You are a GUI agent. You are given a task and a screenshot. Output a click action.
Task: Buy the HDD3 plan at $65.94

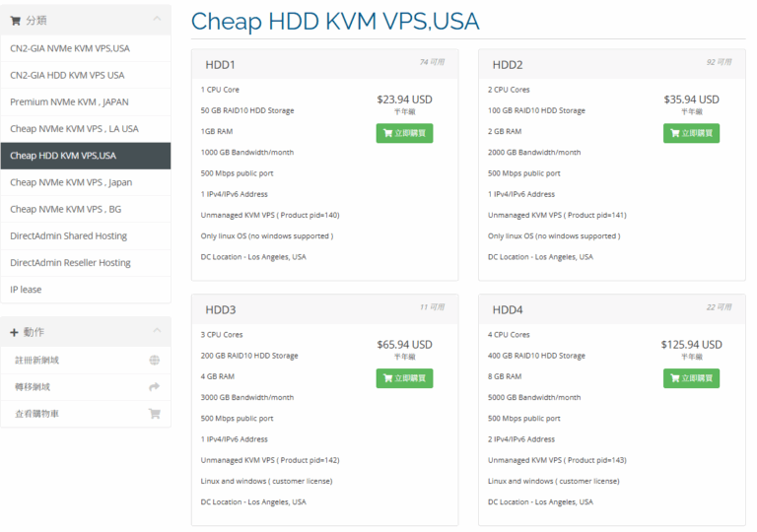click(x=404, y=378)
